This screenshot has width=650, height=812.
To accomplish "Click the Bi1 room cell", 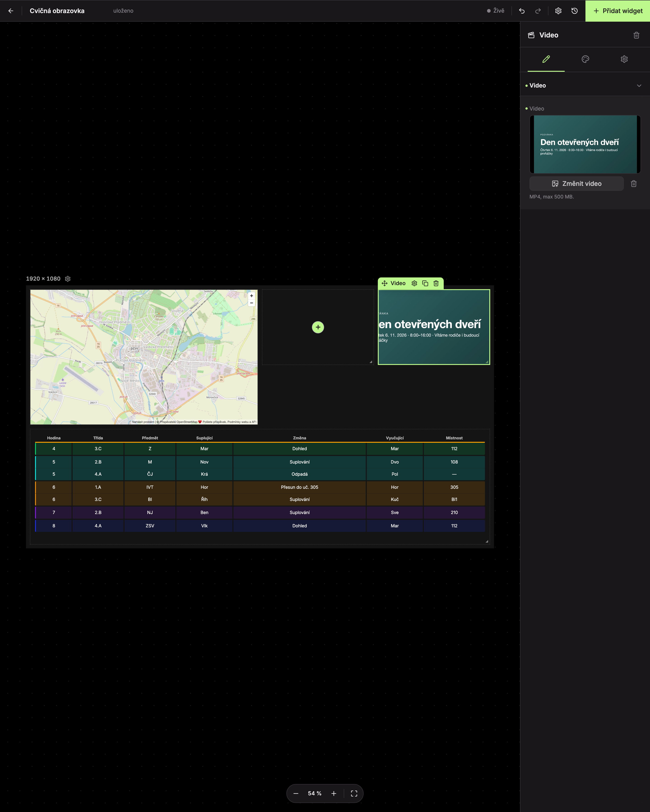I will (x=454, y=499).
